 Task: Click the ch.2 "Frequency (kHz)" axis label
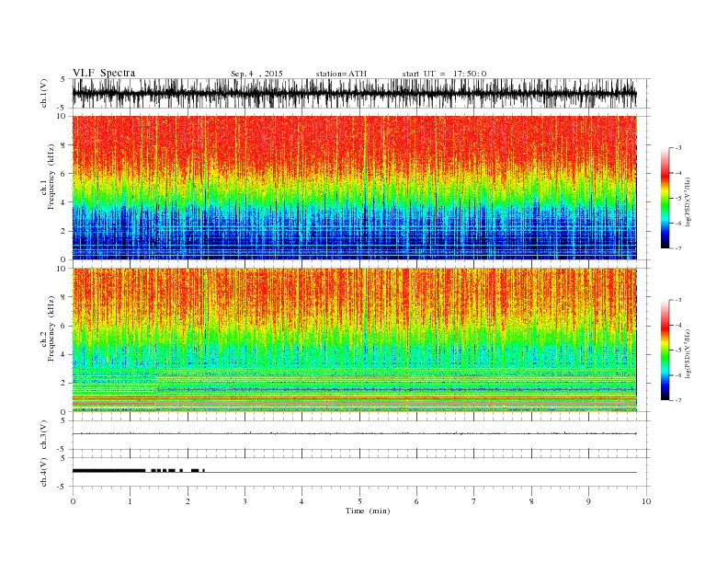[51, 328]
